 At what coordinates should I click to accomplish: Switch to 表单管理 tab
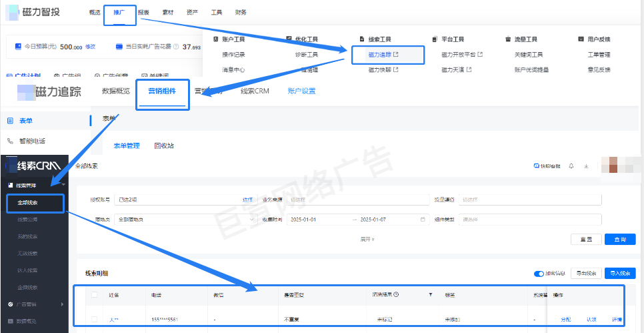pos(127,145)
